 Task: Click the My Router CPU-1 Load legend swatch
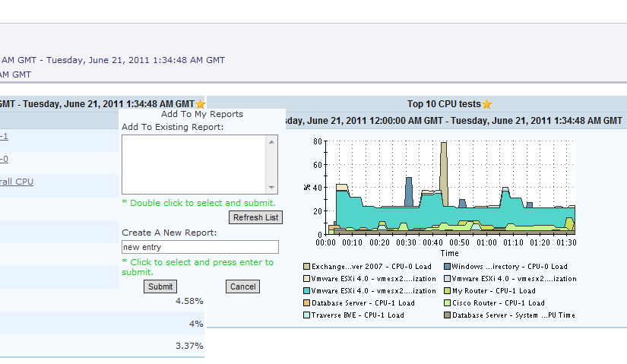[447, 291]
